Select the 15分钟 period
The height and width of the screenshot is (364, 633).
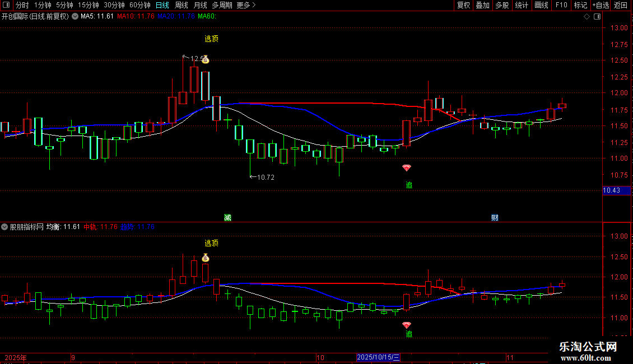pyautogui.click(x=89, y=5)
